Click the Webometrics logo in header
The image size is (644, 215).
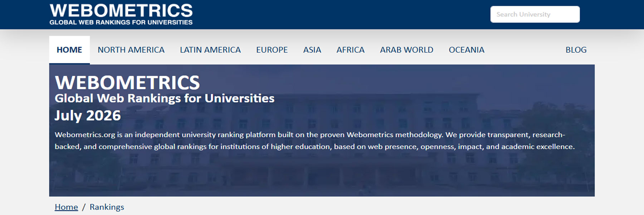121,14
